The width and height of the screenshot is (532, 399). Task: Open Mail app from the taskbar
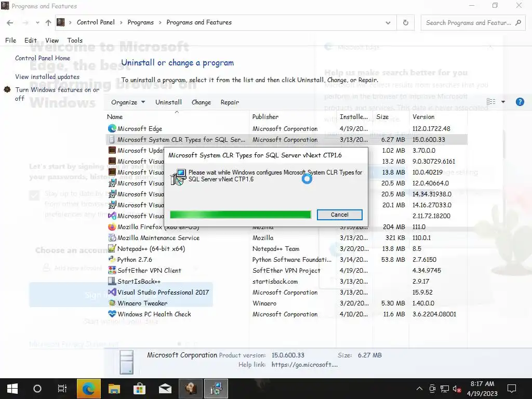[x=165, y=389]
